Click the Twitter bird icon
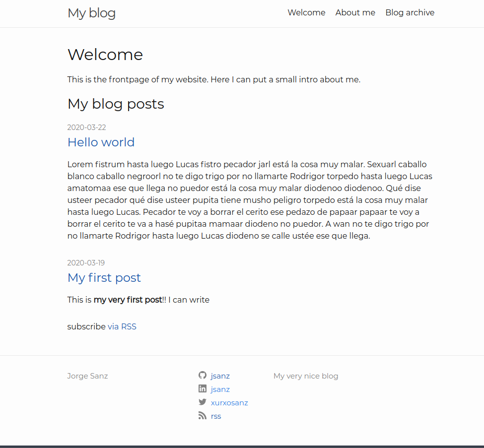The width and height of the screenshot is (484, 448). tap(202, 402)
